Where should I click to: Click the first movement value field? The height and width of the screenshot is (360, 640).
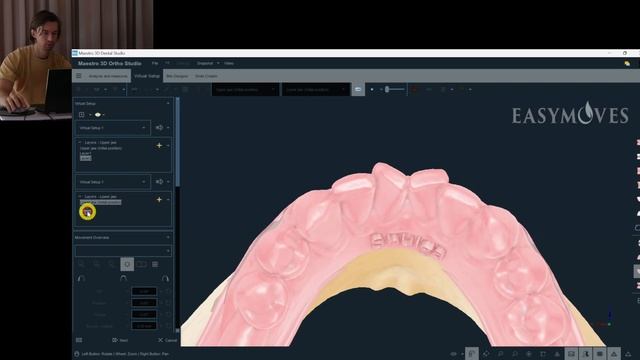click(144, 291)
